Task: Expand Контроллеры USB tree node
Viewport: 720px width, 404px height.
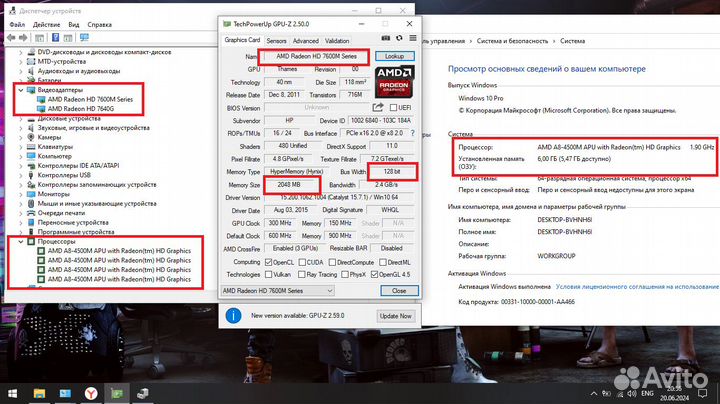Action: tap(21, 175)
